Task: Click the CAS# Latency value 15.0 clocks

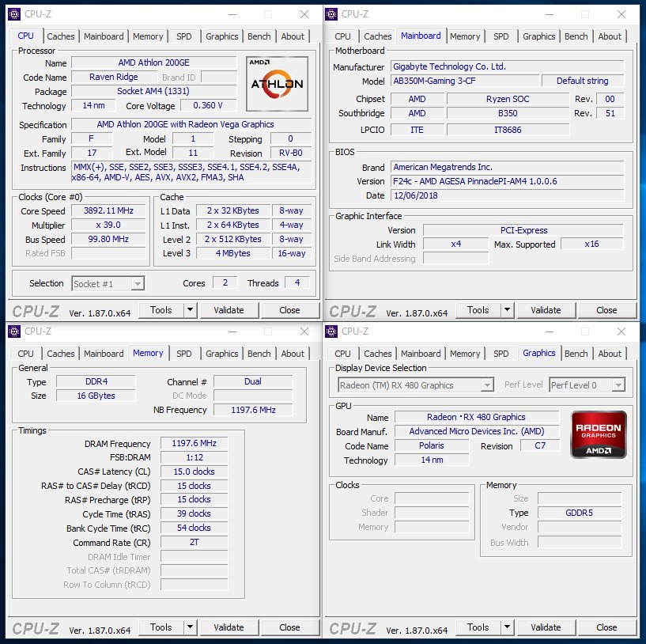Action: (194, 472)
